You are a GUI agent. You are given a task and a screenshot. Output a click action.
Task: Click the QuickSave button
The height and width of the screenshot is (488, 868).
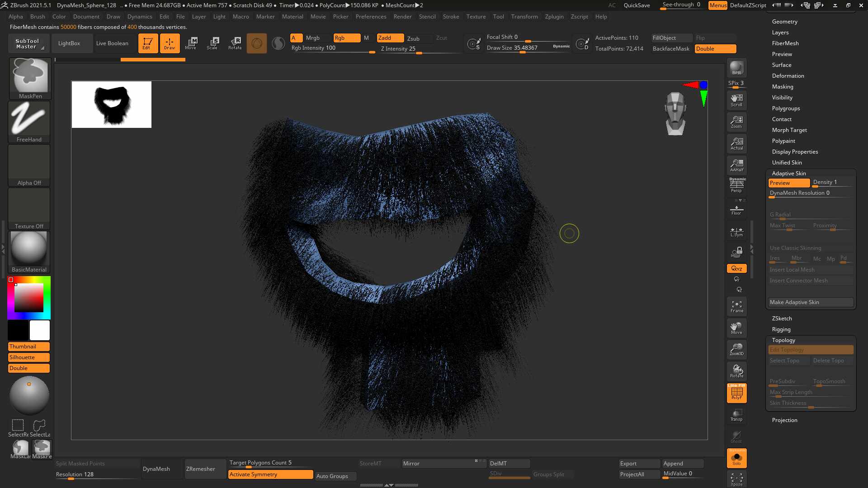tap(637, 5)
